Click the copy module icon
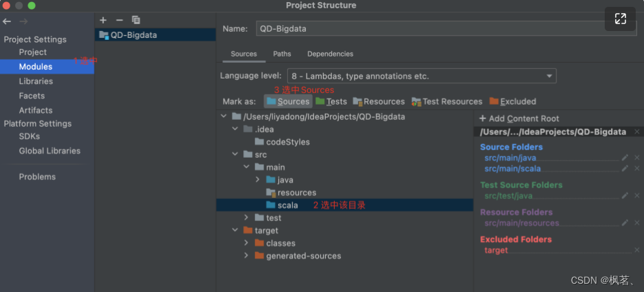Image resolution: width=644 pixels, height=292 pixels. (136, 21)
